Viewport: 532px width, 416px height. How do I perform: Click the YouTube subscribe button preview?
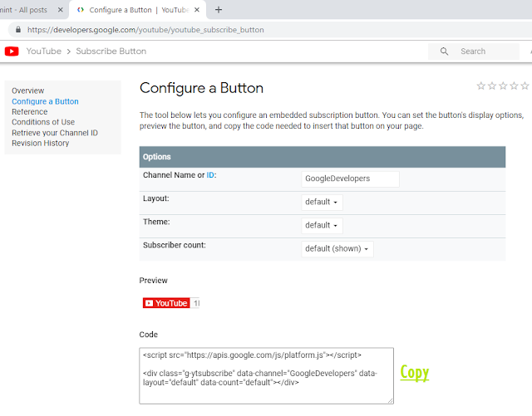[x=166, y=303]
